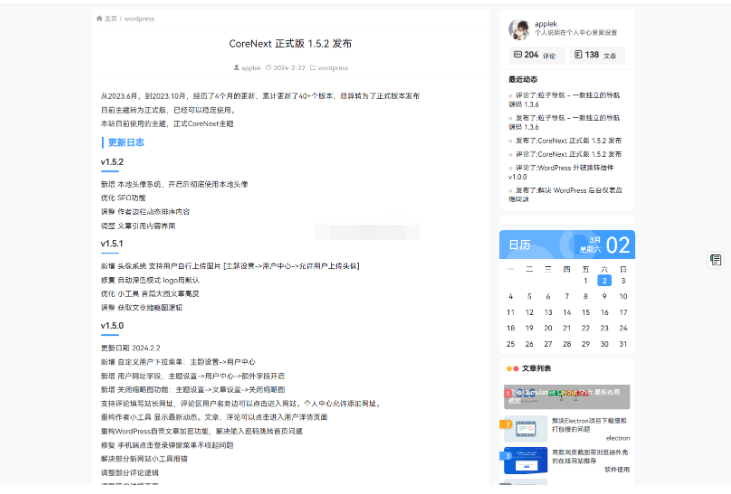Viewport: 731px width, 494px height.
Task: Select highlighted day 2 in calendar
Action: (x=604, y=281)
